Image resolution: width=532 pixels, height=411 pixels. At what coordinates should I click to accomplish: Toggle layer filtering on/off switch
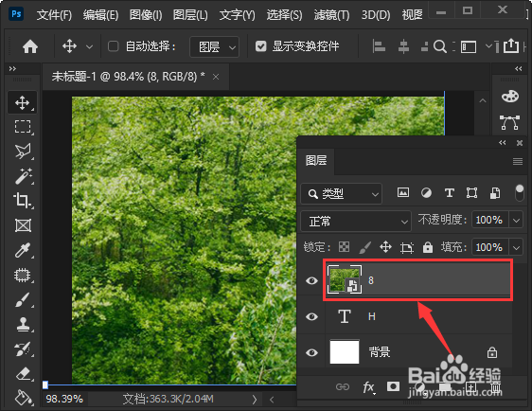pos(520,193)
